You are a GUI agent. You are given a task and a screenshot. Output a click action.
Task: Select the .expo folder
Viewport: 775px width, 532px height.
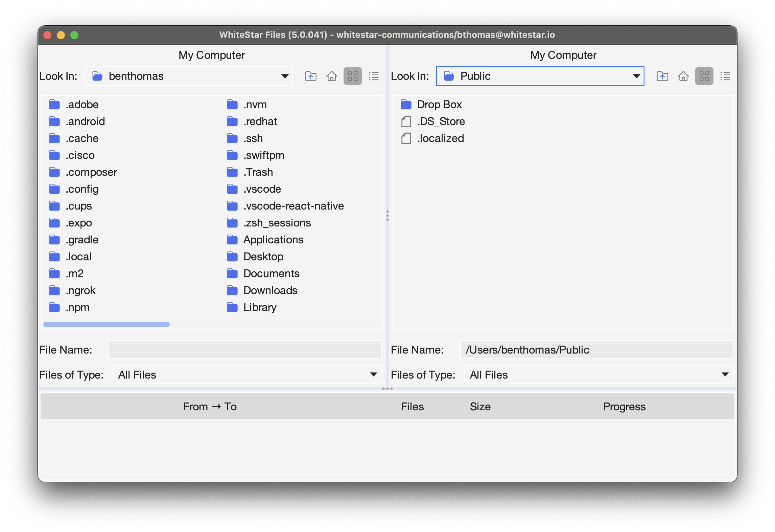pos(70,223)
